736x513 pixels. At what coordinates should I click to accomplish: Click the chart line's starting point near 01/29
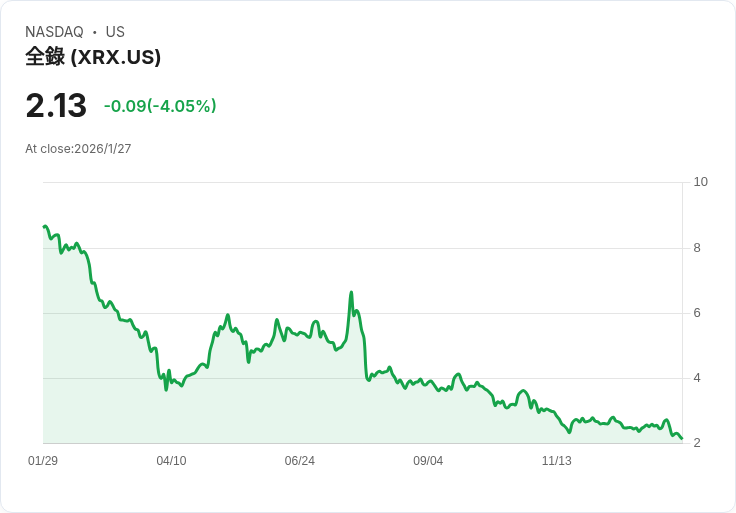coord(44,227)
